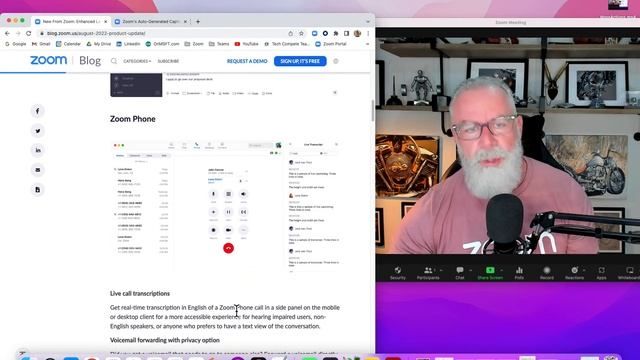Close the Auto-Generated Captions tab
This screenshot has width=640, height=360.
[x=185, y=22]
